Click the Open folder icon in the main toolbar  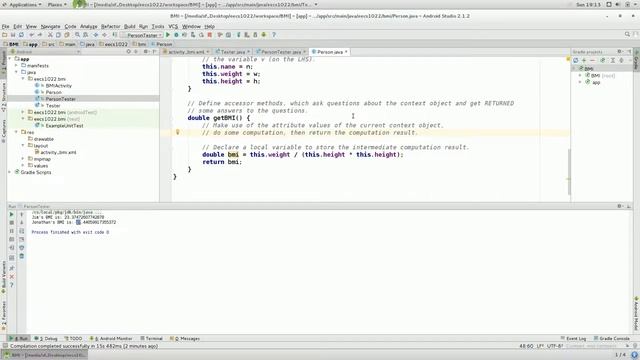pos(4,35)
